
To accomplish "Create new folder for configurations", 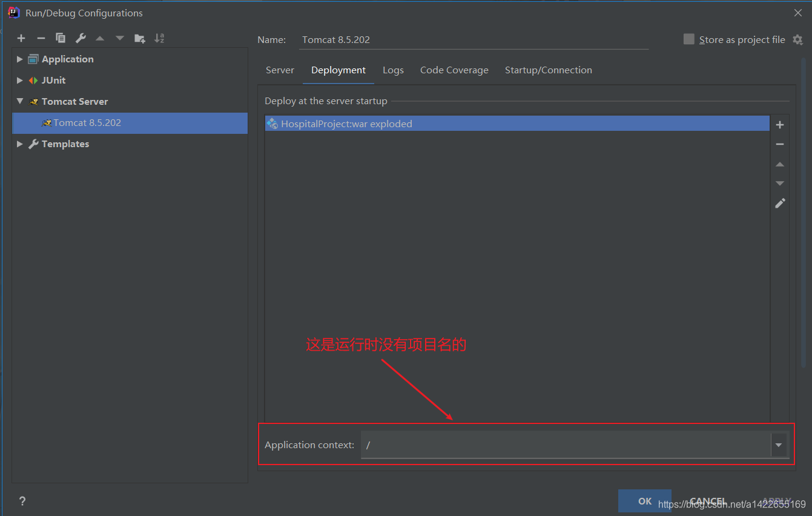I will pyautogui.click(x=140, y=38).
